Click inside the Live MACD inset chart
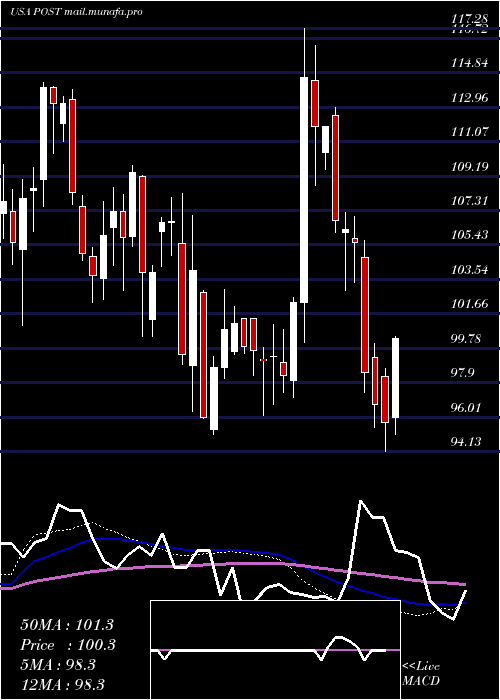Screen dimensions: 500x700 point(275,650)
